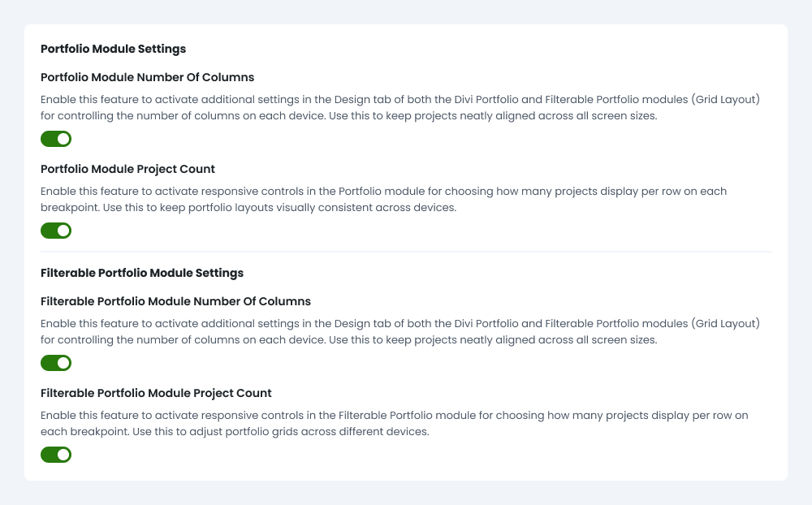Click the divider line between settings sections

point(406,252)
